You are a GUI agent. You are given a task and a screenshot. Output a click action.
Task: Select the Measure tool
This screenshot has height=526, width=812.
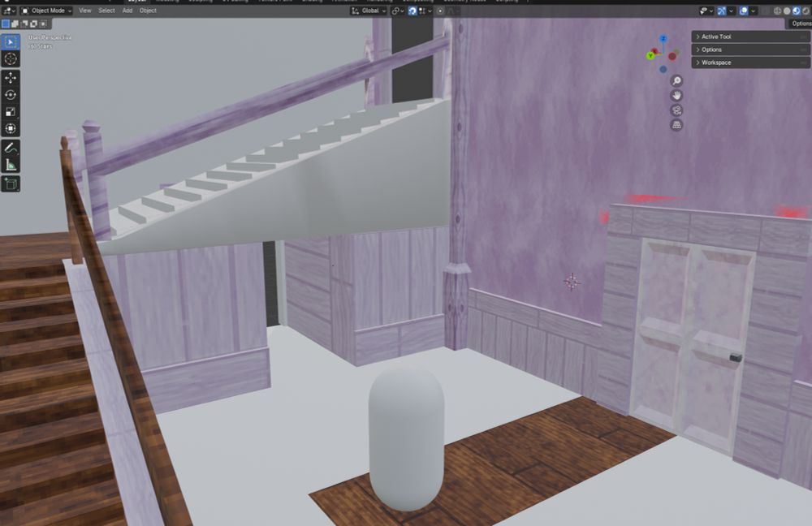(11, 165)
